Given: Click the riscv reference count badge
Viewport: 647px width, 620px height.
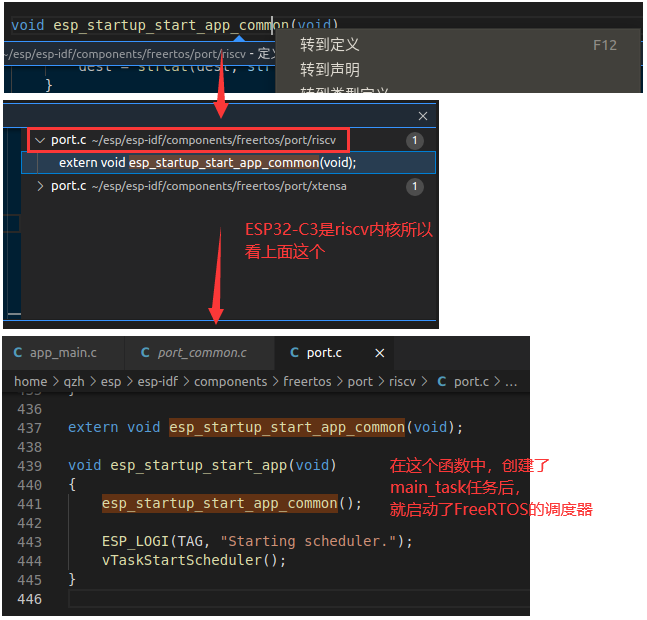Looking at the screenshot, I should point(415,141).
